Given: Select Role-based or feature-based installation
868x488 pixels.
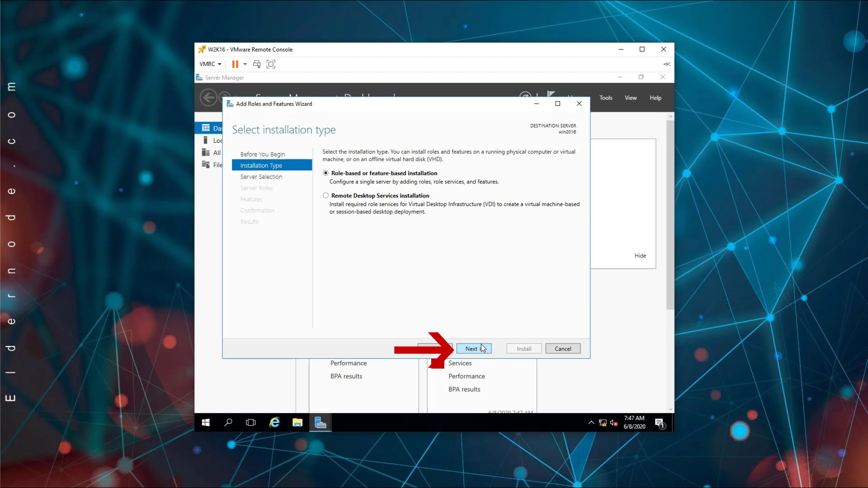Looking at the screenshot, I should (x=325, y=173).
